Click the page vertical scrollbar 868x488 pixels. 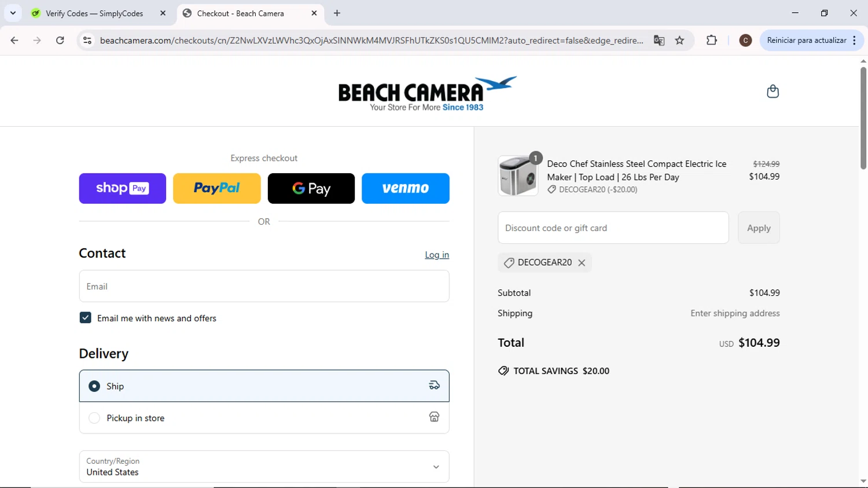(863, 119)
